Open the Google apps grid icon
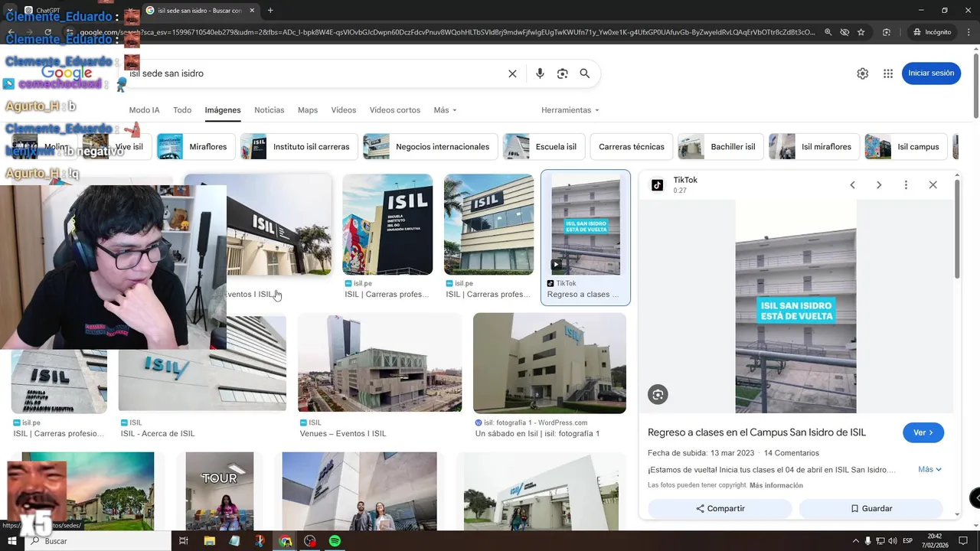 (x=888, y=73)
